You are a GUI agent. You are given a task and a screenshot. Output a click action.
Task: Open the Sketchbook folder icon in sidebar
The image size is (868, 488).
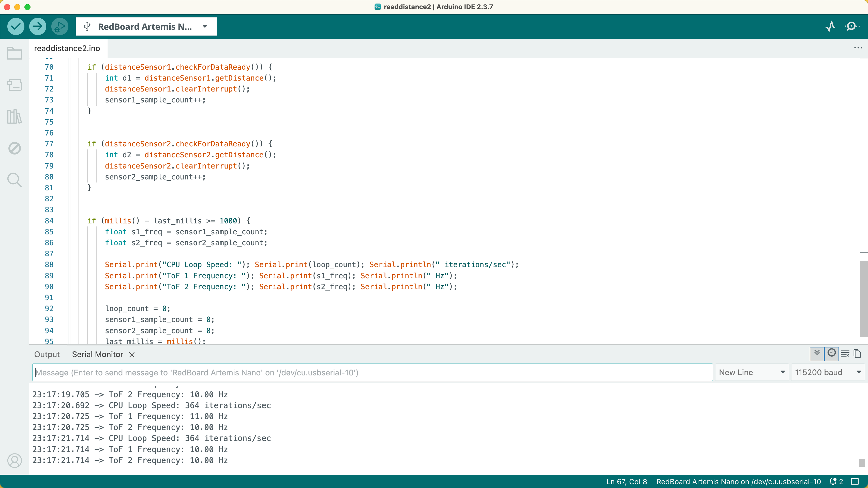click(14, 53)
